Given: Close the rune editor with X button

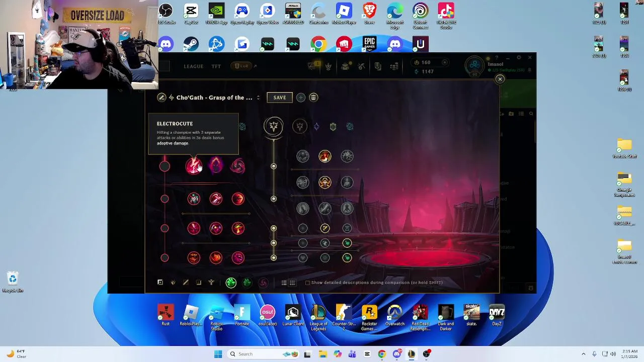Looking at the screenshot, I should click(x=500, y=79).
